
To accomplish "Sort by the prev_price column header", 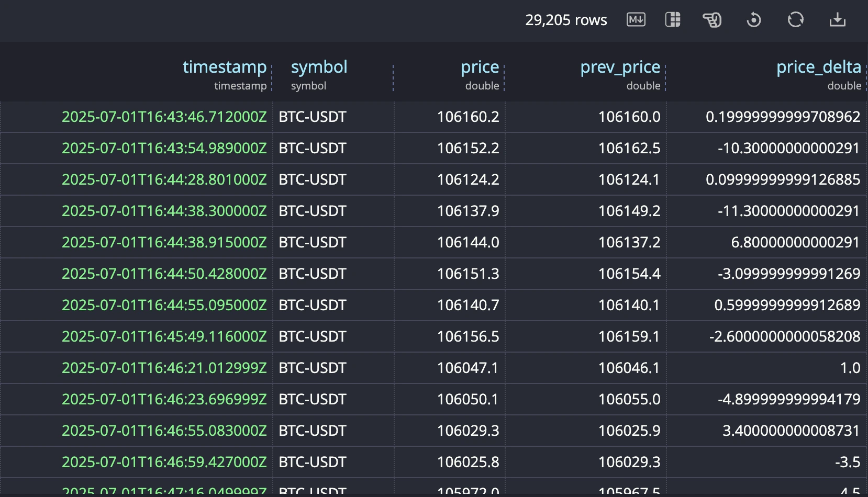I will tap(619, 67).
